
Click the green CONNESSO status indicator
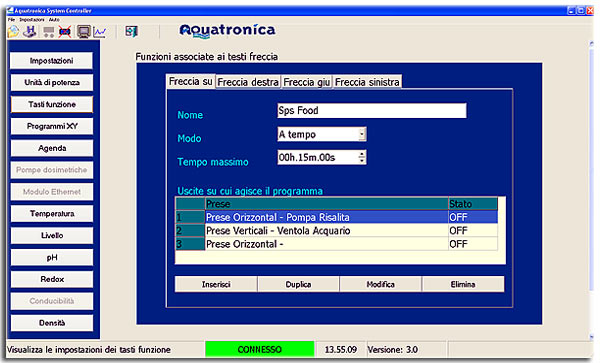260,349
